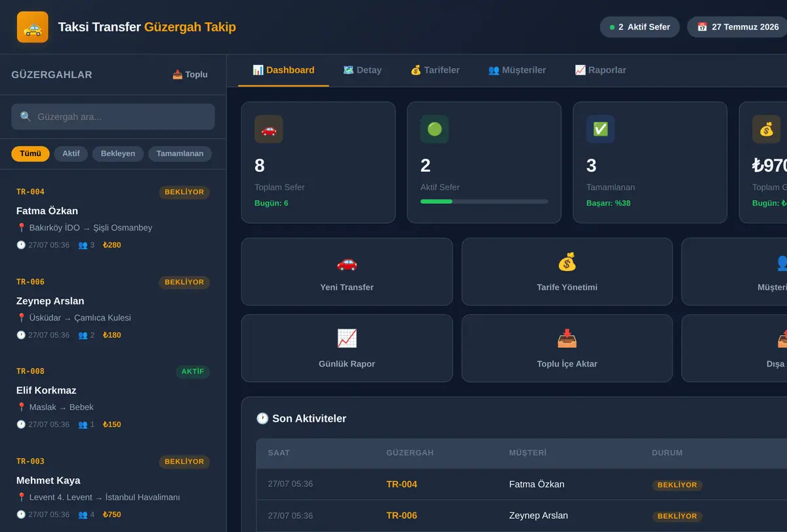Viewport: 787px width, 532px height.
Task: Click the 27 Temmuz 2026 date badge
Action: (x=738, y=27)
